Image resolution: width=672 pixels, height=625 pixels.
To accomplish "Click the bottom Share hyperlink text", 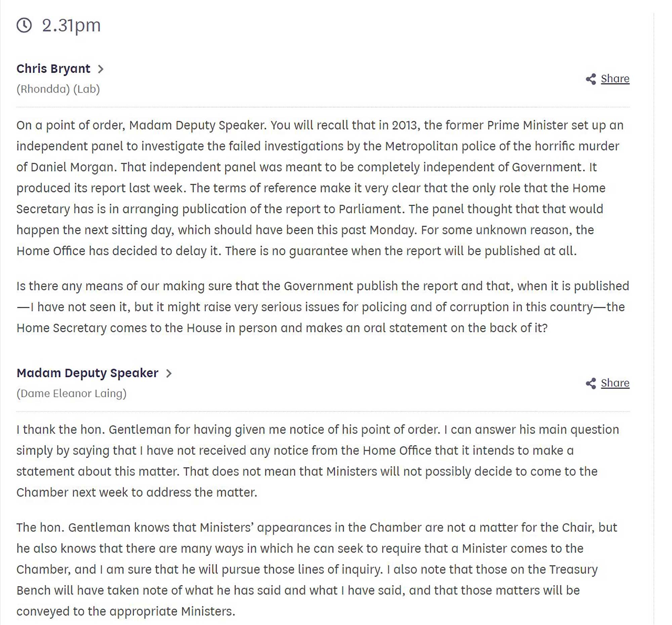I will click(x=615, y=383).
